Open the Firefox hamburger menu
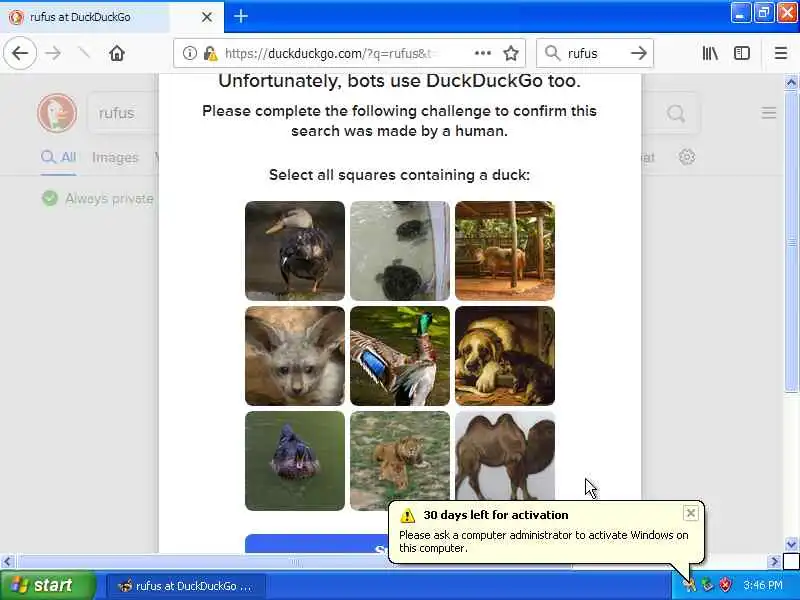Screen dimensions: 800x600 coord(781,53)
